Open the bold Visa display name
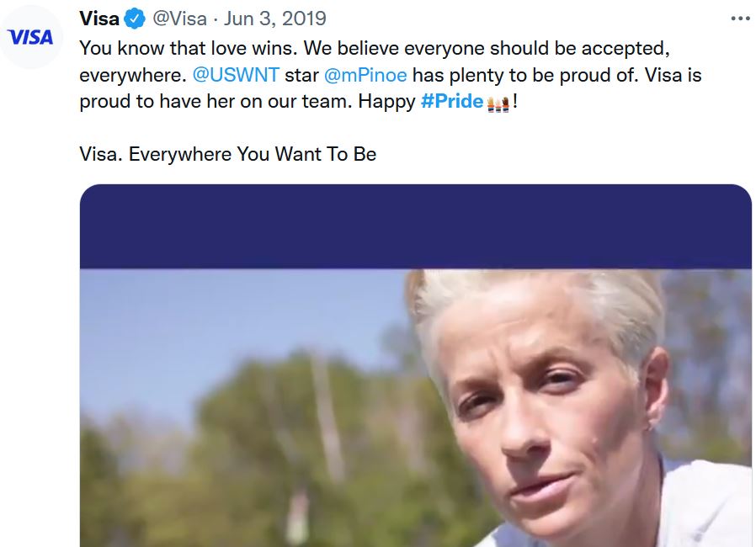Screen dimensions: 756x547 coord(98,18)
